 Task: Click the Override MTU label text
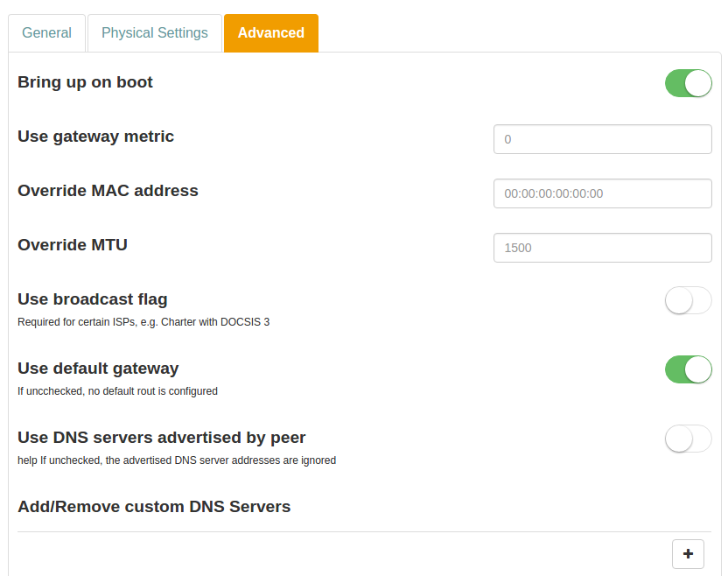pyautogui.click(x=73, y=245)
